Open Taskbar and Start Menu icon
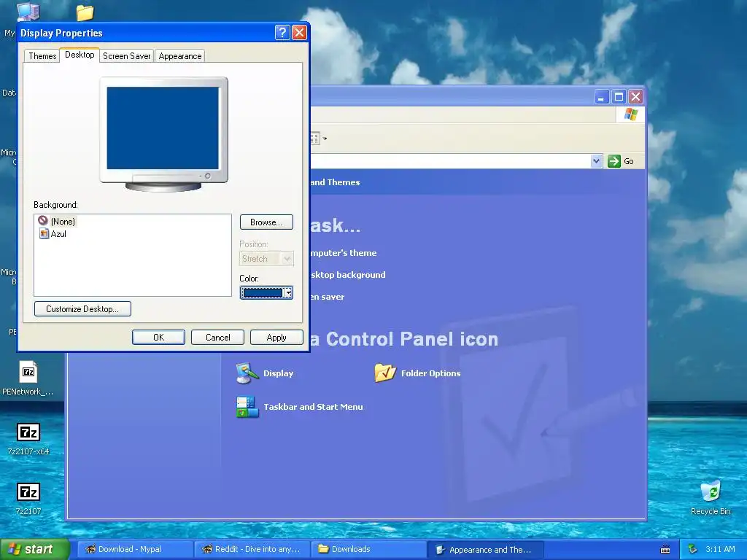Image resolution: width=747 pixels, height=560 pixels. [300, 407]
